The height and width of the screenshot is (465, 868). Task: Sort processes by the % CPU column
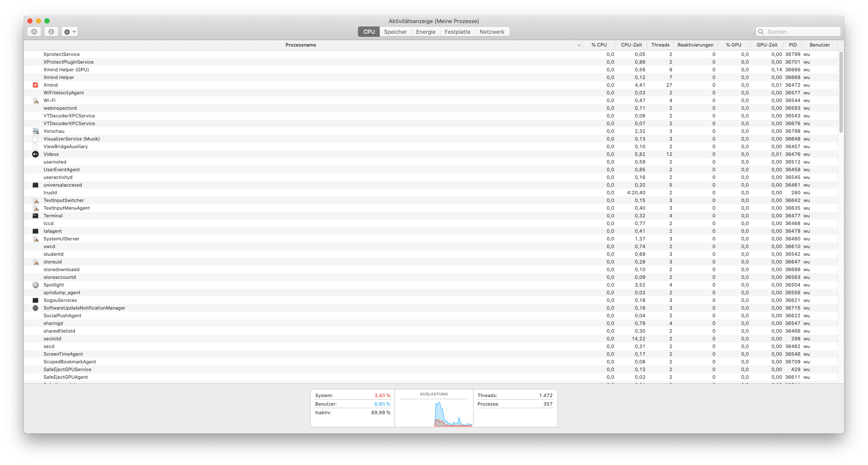599,45
